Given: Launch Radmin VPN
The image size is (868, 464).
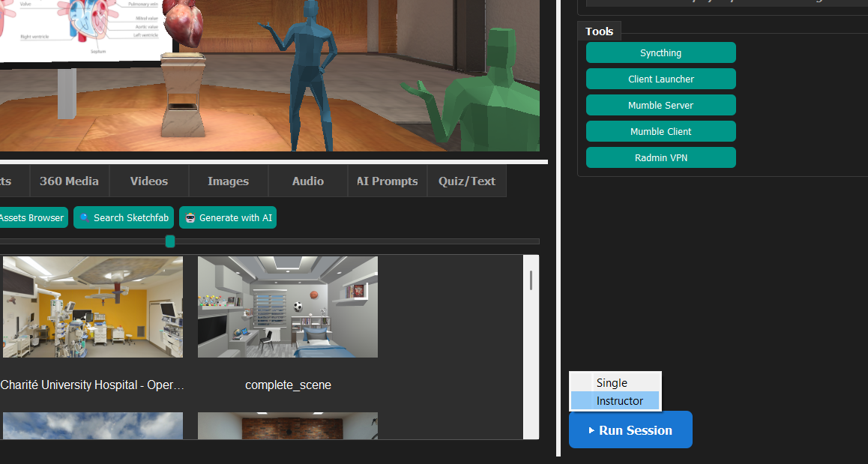Looking at the screenshot, I should pos(661,157).
